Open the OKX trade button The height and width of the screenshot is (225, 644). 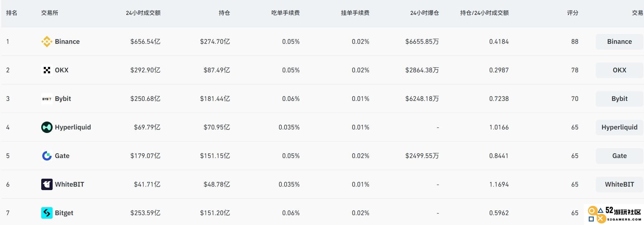(620, 70)
